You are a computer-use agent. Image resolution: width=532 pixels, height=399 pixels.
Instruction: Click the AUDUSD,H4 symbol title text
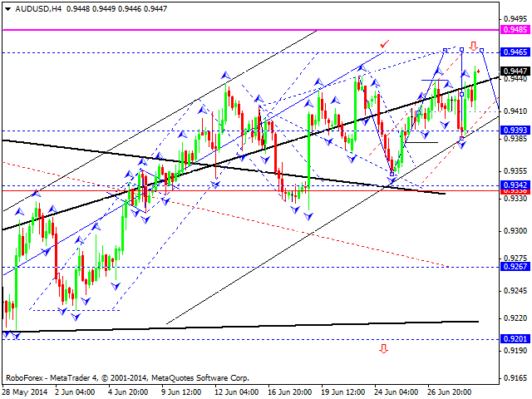(38, 9)
